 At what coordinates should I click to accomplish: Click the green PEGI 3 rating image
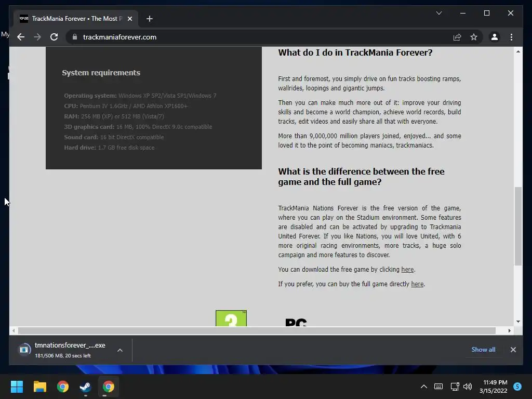point(231,318)
